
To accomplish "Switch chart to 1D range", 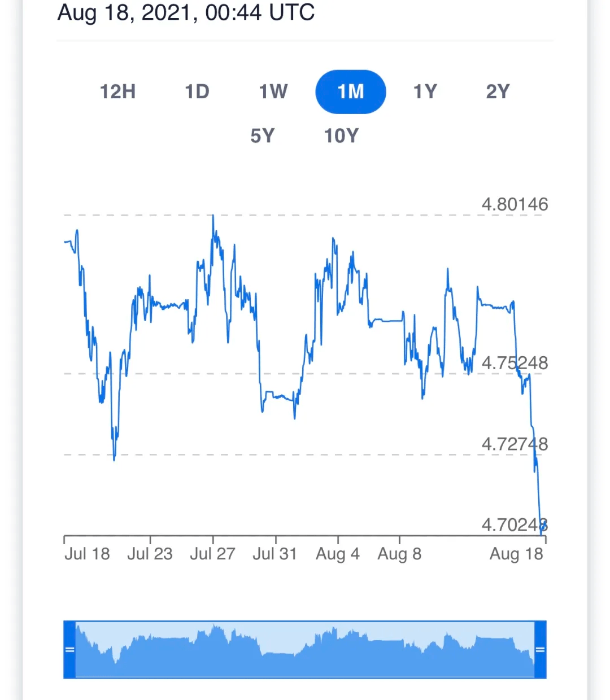I will coord(197,91).
